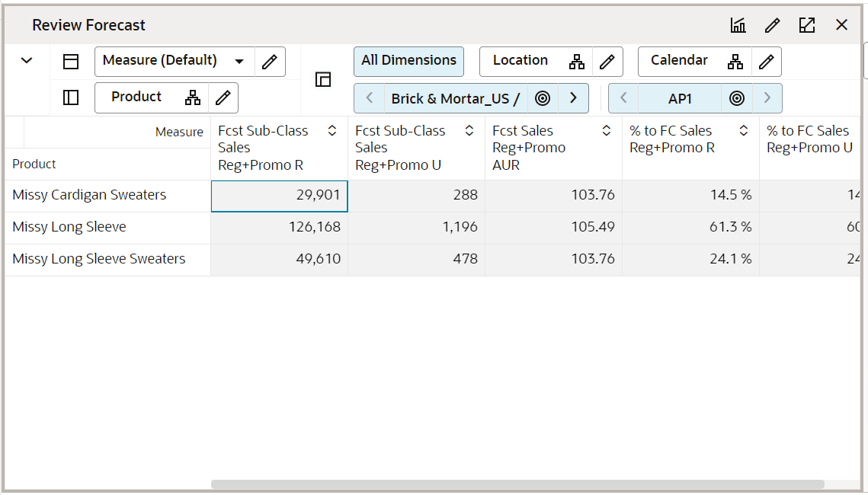This screenshot has width=868, height=495.
Task: Sort the % to FC Sales Reg+Promo R column
Action: tap(744, 130)
